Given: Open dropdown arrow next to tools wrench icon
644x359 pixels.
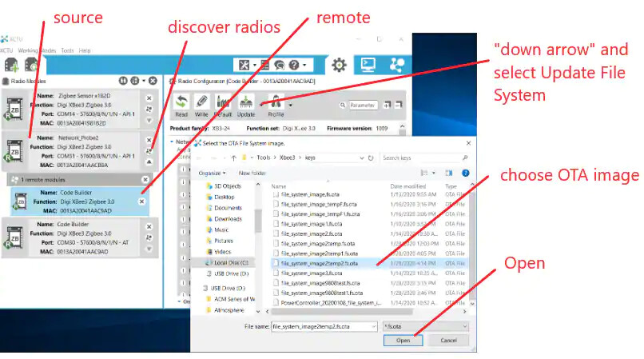Looking at the screenshot, I should 255,65.
